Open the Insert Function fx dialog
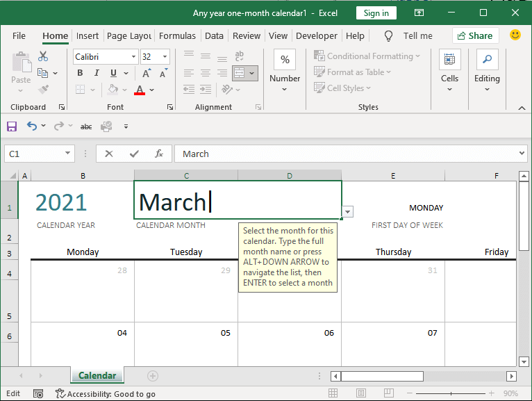 click(159, 154)
